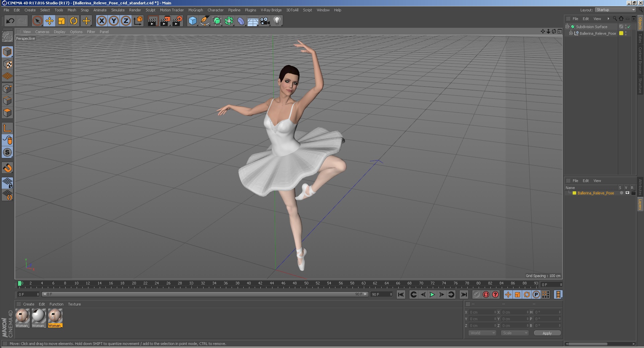Add a Cube primitive object
Screen dimensions: 644x348
[192, 21]
